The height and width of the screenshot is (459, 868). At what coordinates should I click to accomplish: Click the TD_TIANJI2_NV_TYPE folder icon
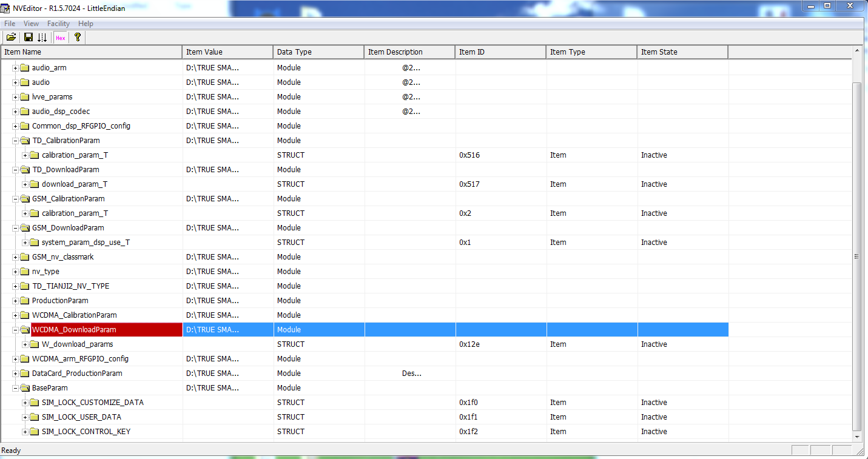(25, 286)
